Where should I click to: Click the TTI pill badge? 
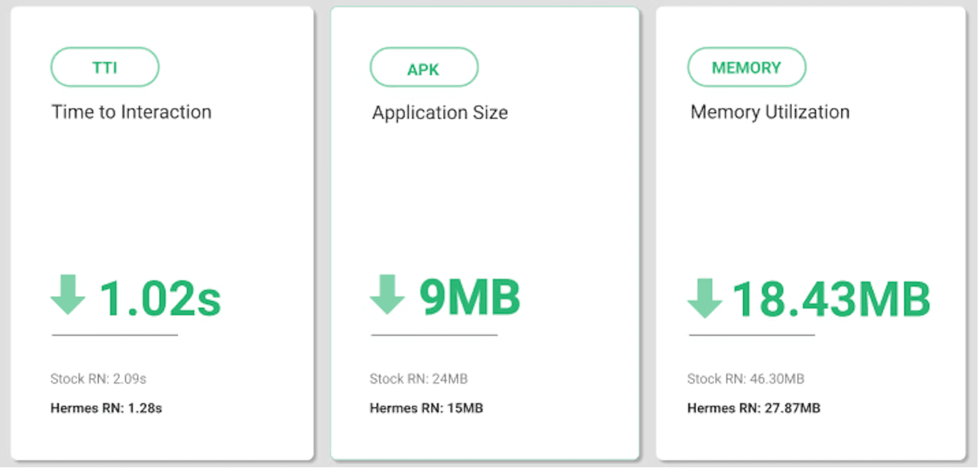(105, 67)
